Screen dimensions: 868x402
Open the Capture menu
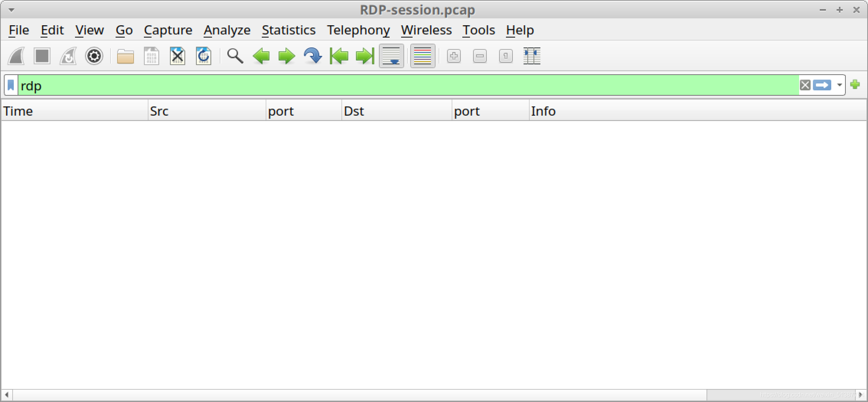point(168,30)
